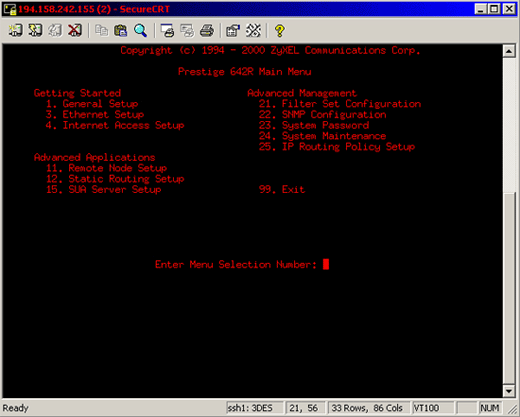Click '22. SNMP Configuration' line
This screenshot has height=417, width=520.
click(323, 114)
